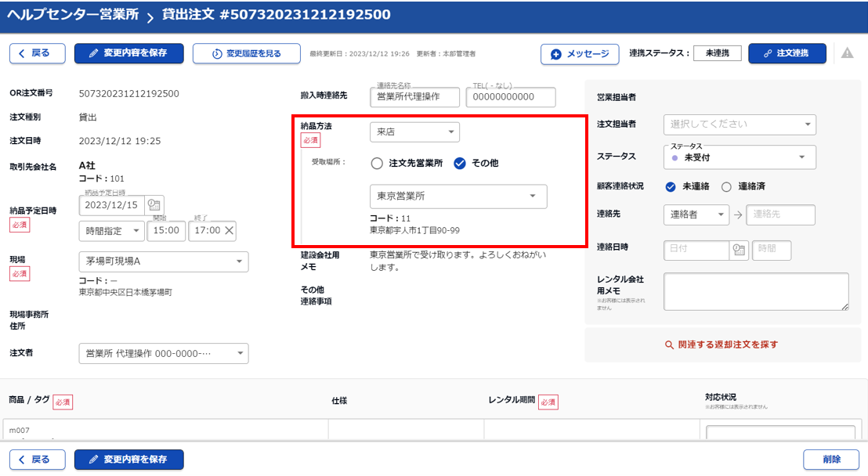Screen dimensions: 868x476
Task: Clear the 17:00 end time
Action: (x=229, y=231)
